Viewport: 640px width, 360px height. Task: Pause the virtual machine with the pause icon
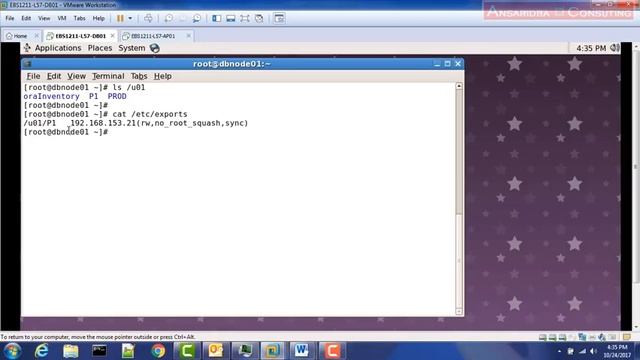click(120, 18)
